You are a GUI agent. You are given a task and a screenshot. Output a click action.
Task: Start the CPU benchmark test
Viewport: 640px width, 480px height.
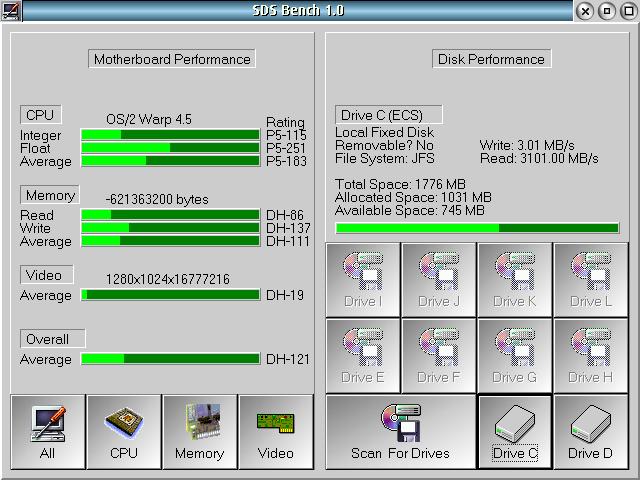coord(124,431)
